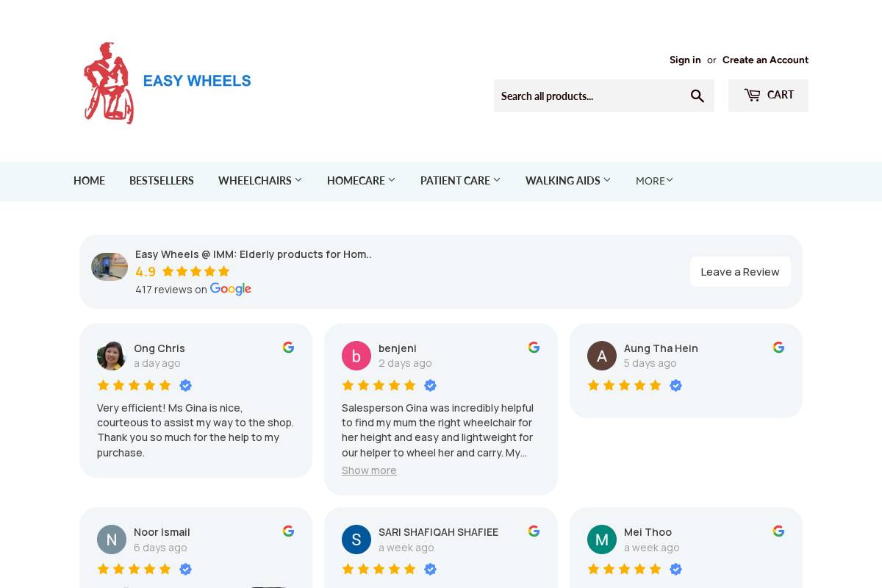Expand the MORE navigation dropdown
882x588 pixels.
(x=653, y=181)
